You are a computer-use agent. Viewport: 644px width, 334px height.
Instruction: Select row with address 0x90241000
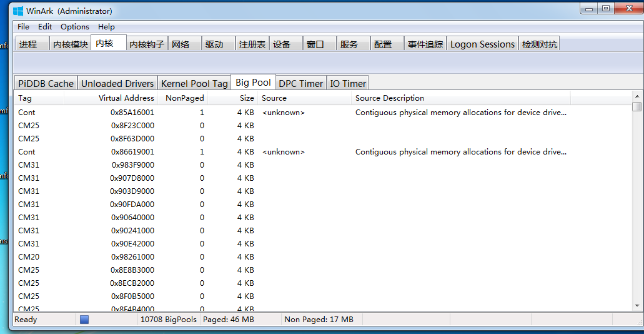(x=323, y=231)
